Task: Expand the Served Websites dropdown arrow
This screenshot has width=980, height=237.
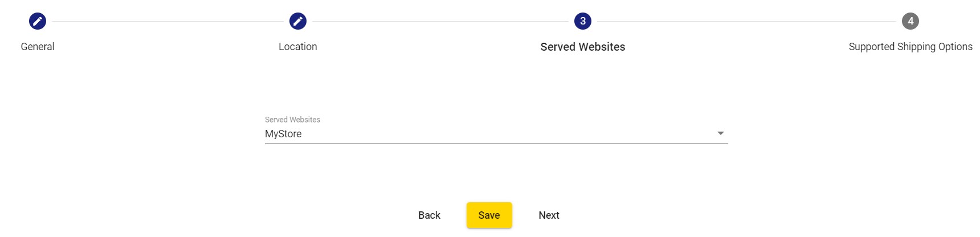Action: click(x=721, y=133)
